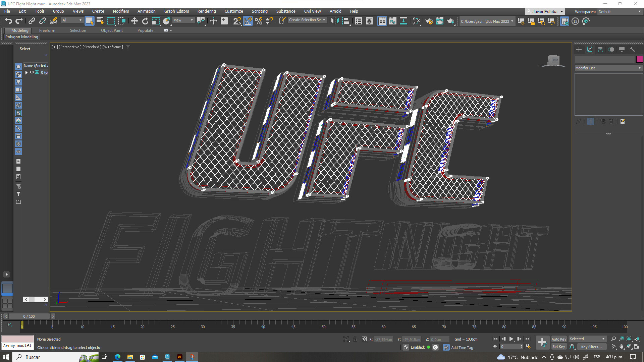Viewport: 644px width, 362px height.
Task: Activate the Select and Rotate tool
Action: [145, 21]
